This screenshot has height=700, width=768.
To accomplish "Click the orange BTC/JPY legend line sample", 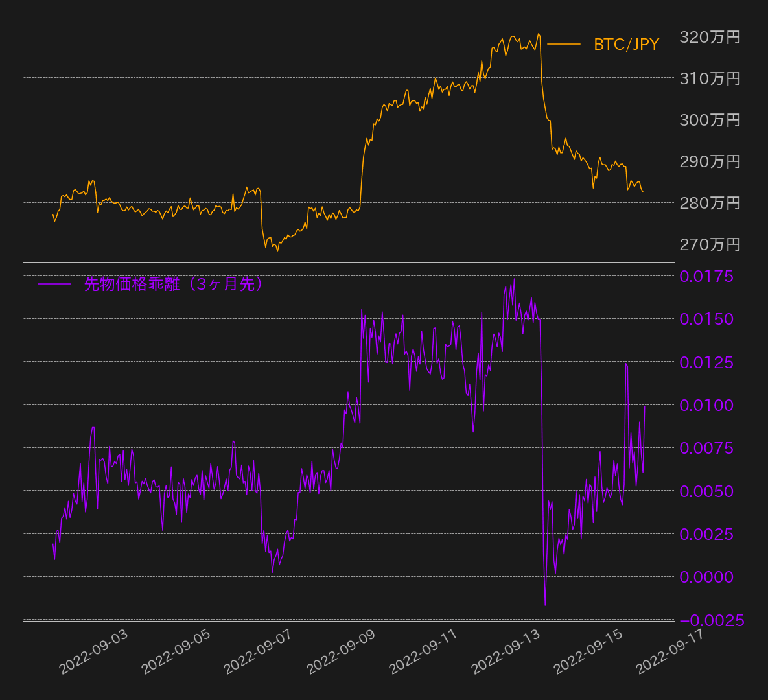I will (x=563, y=44).
